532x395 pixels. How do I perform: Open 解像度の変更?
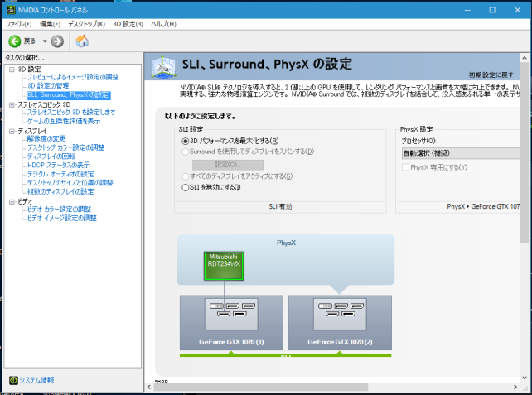point(46,138)
